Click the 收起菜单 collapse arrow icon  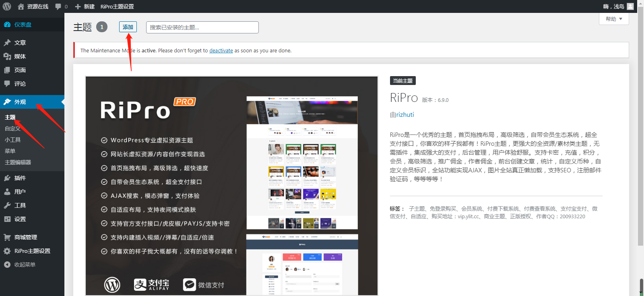(7, 265)
